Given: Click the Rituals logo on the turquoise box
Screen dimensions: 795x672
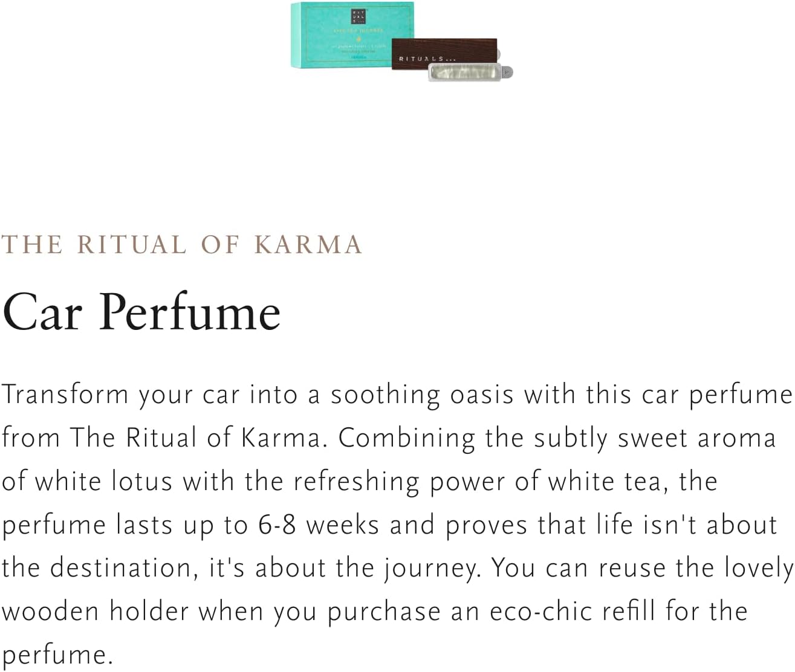Looking at the screenshot, I should pyautogui.click(x=359, y=15).
